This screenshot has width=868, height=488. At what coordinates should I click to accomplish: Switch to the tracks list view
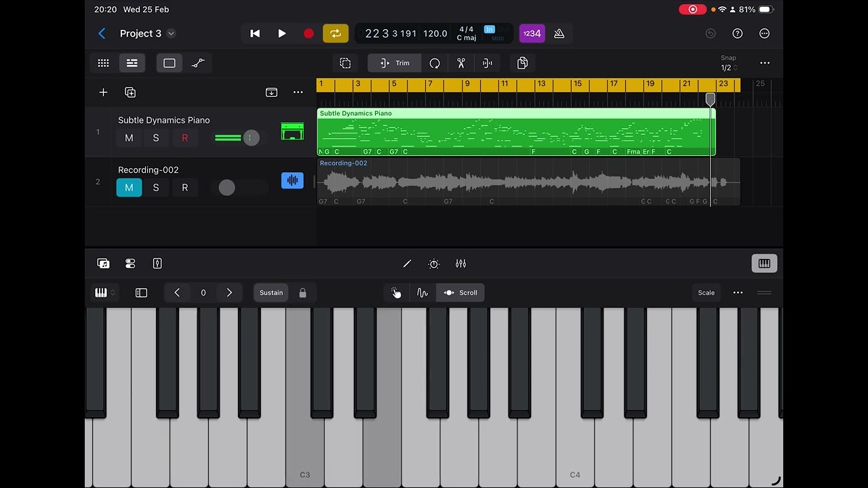(x=132, y=63)
